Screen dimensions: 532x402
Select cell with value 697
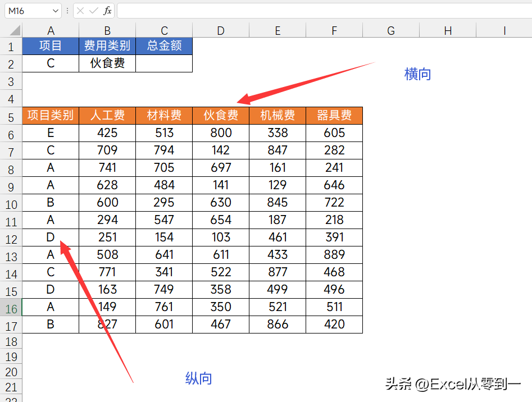[x=221, y=168]
